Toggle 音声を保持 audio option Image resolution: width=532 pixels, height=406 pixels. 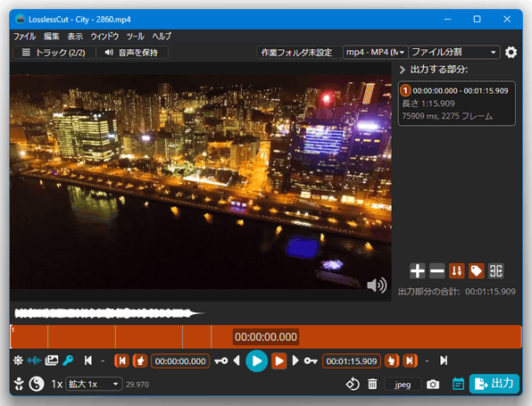pyautogui.click(x=132, y=53)
